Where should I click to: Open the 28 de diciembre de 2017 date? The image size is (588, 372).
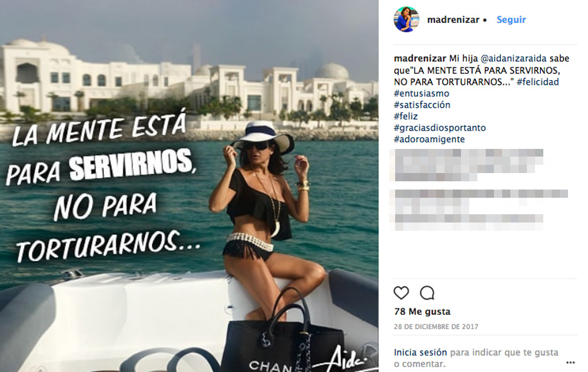point(436,327)
